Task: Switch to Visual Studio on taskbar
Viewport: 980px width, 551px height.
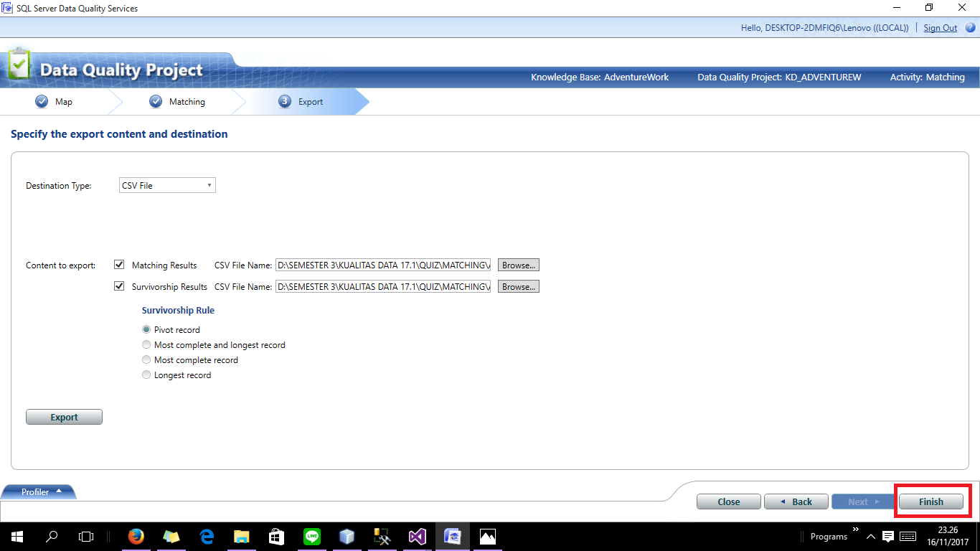Action: tap(417, 536)
